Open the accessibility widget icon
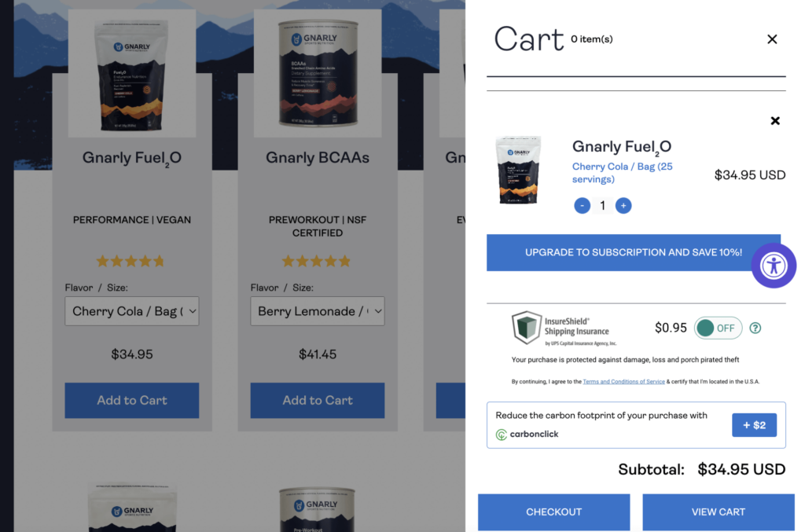The image size is (805, 532). (x=774, y=266)
